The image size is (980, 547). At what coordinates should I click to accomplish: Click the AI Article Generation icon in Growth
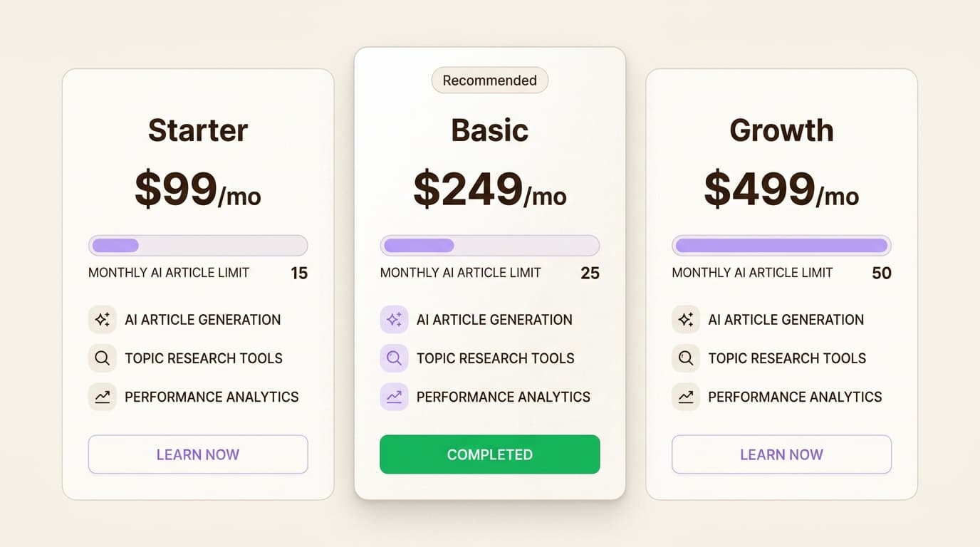pos(686,320)
